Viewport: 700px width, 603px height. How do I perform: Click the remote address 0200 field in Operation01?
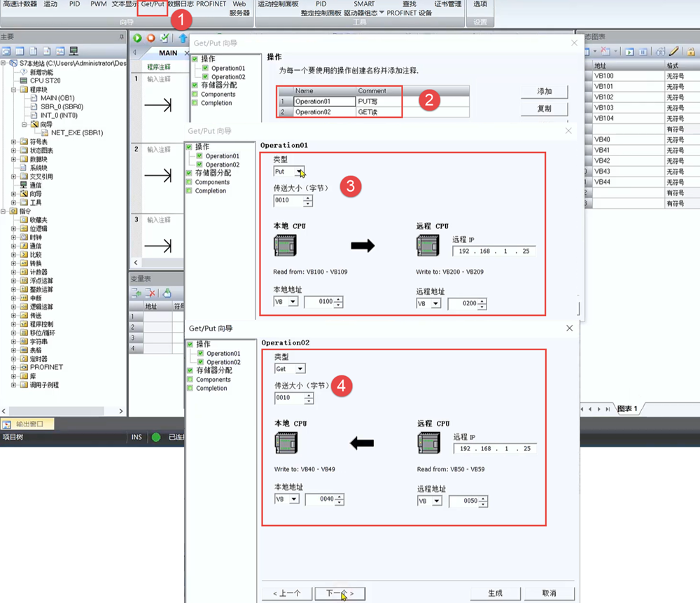coord(461,304)
